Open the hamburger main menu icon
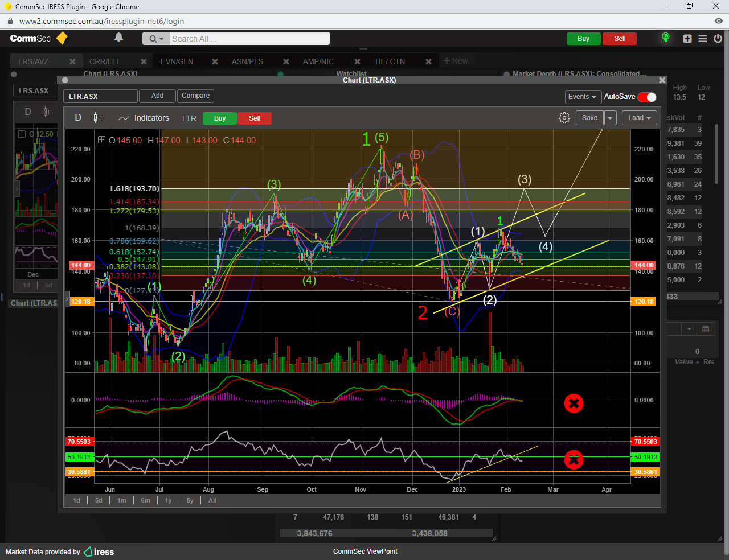Image resolution: width=729 pixels, height=560 pixels. (x=703, y=39)
